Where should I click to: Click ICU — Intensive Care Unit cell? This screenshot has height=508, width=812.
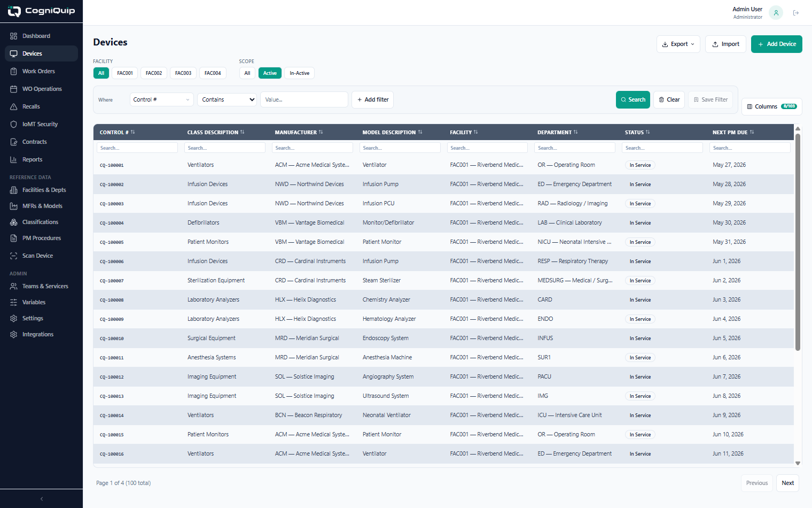pos(569,415)
